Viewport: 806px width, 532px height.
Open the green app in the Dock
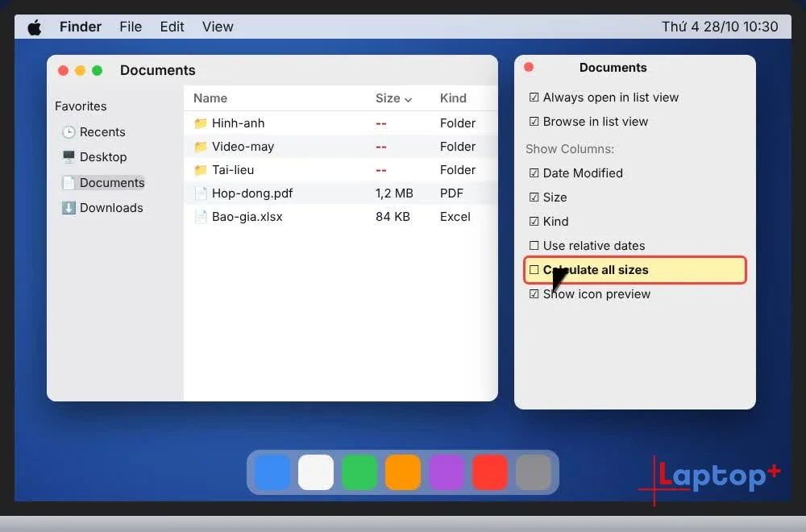(359, 472)
